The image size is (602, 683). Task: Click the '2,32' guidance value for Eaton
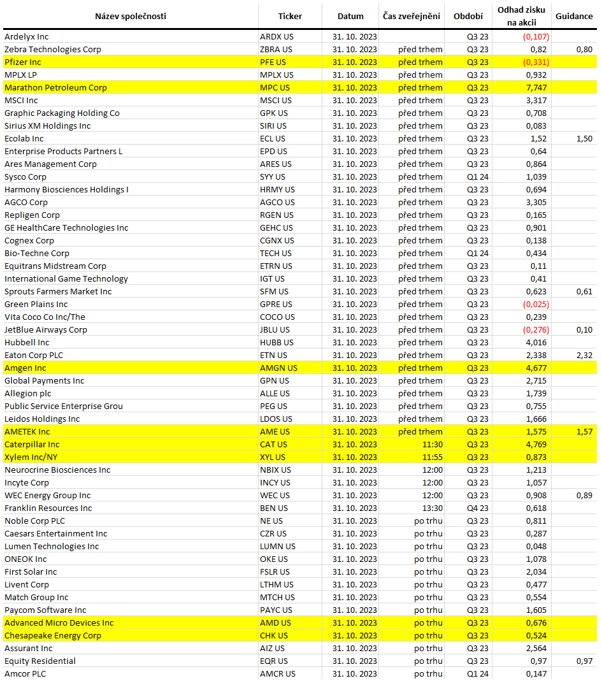point(584,355)
